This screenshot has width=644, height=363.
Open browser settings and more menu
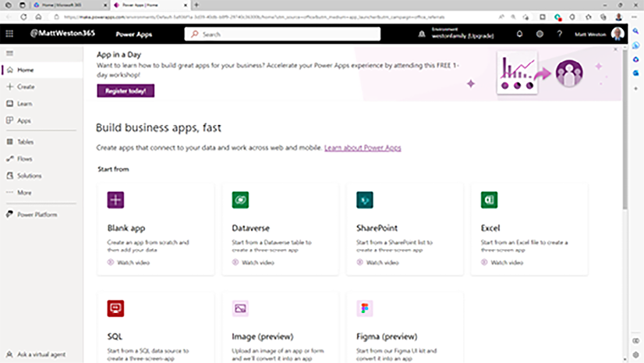[x=635, y=17]
